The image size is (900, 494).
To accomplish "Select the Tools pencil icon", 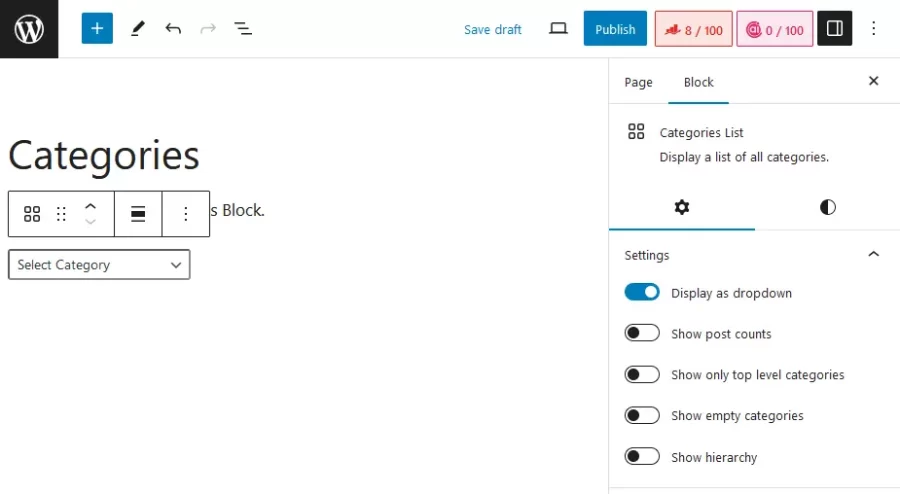I will tap(138, 28).
